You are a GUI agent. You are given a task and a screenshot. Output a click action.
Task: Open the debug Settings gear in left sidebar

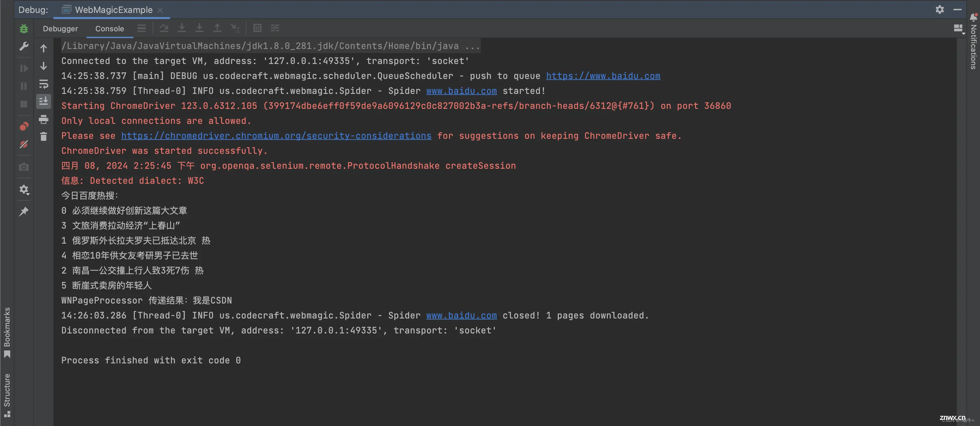coord(24,190)
